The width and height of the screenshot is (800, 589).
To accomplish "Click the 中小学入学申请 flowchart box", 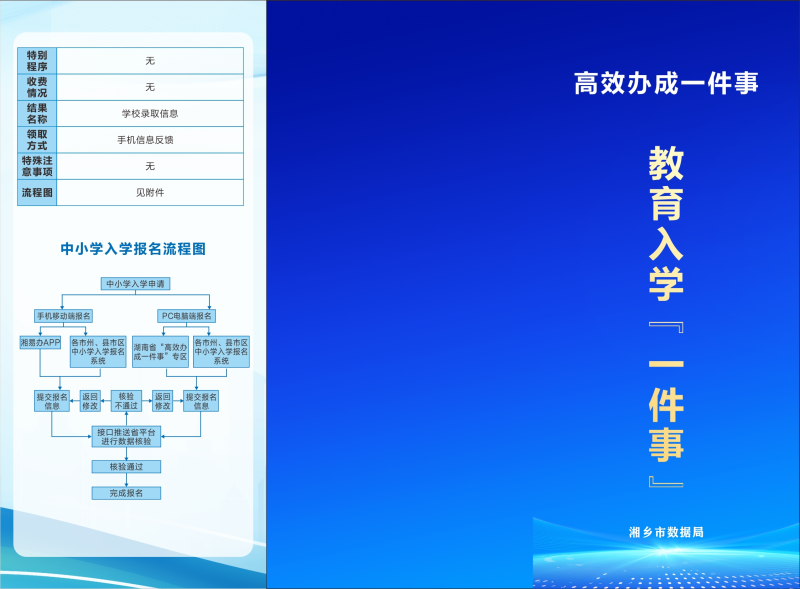I will coord(135,284).
